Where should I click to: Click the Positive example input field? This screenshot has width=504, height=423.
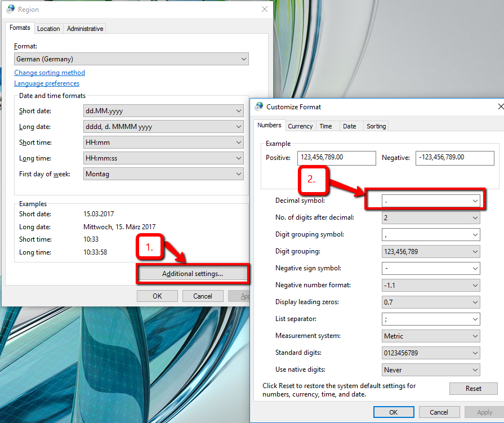pyautogui.click(x=336, y=158)
